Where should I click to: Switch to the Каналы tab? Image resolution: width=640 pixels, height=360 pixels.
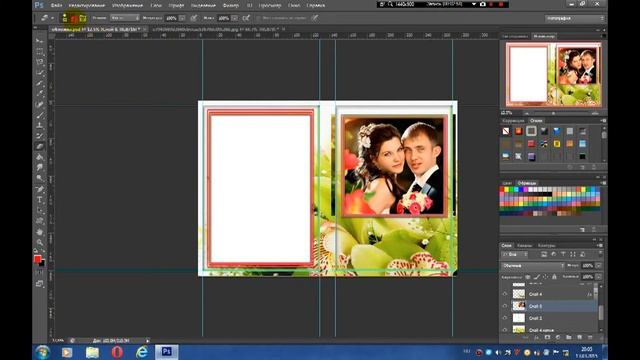pyautogui.click(x=524, y=245)
